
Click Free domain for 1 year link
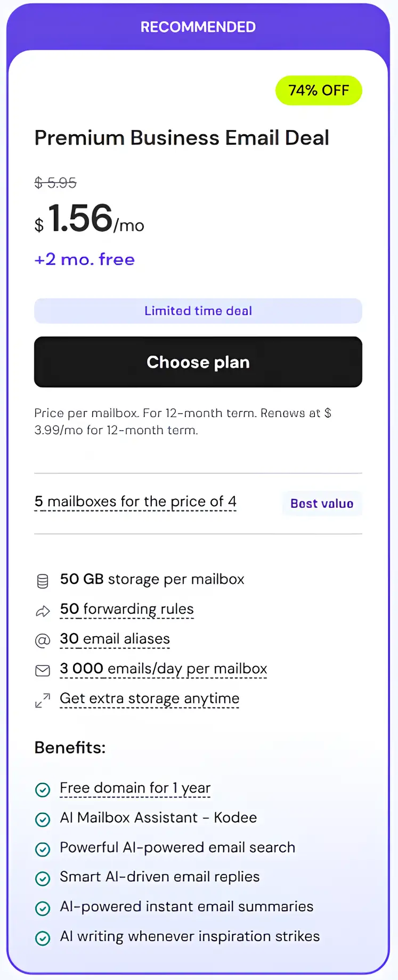click(x=135, y=788)
